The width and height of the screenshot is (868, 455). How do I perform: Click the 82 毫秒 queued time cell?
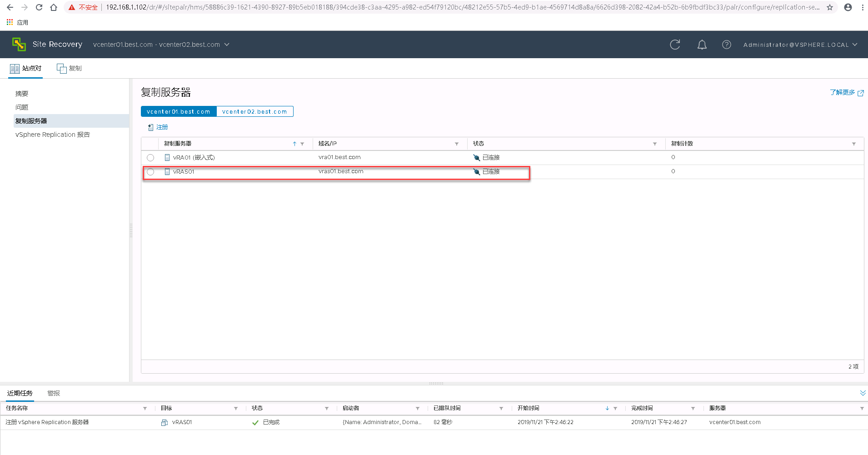coord(443,422)
